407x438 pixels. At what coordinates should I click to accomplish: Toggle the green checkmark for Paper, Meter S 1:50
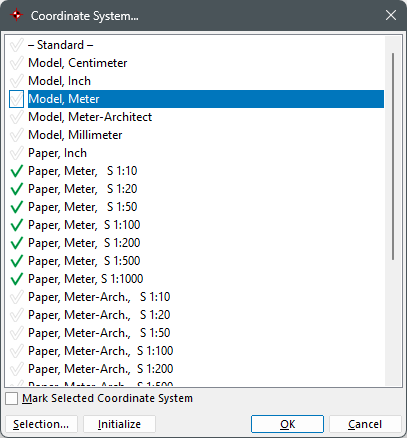pyautogui.click(x=16, y=207)
